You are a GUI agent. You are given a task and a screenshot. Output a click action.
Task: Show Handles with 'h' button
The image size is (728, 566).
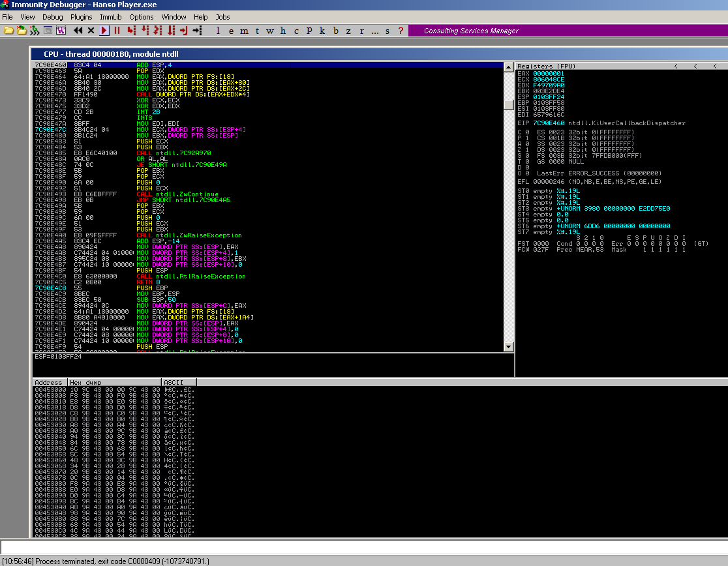[x=283, y=31]
